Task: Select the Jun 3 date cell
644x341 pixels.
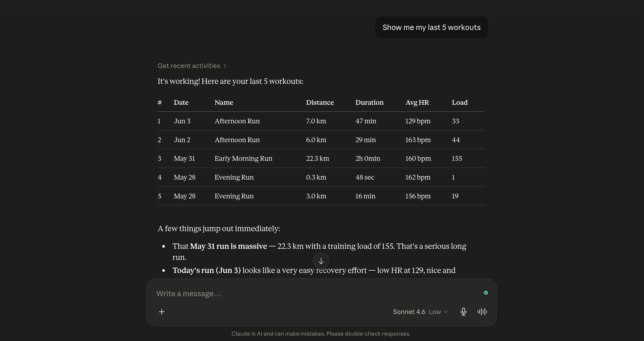Action: coord(182,121)
